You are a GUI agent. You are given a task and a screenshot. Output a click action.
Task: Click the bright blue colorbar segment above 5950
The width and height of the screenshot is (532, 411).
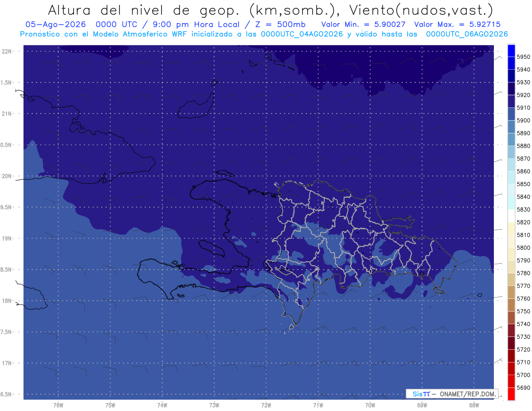(x=511, y=51)
